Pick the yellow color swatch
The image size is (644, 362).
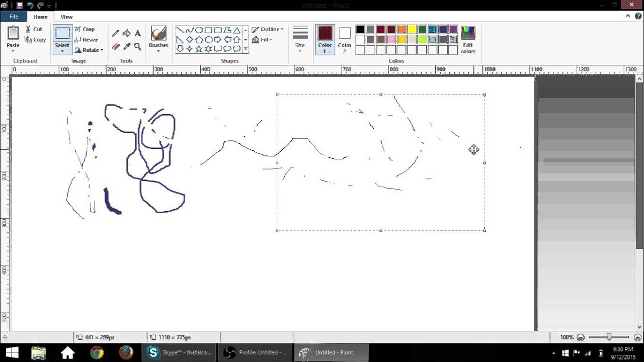[x=412, y=29]
